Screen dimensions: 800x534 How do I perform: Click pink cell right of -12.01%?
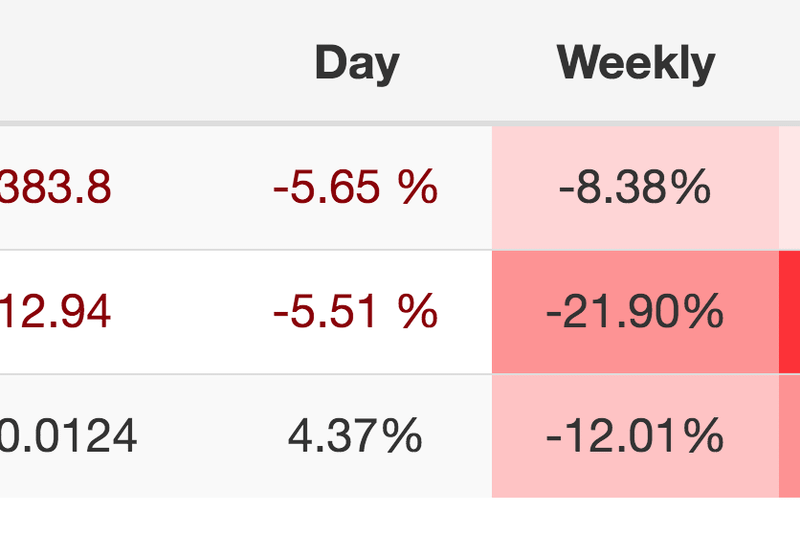(790, 436)
